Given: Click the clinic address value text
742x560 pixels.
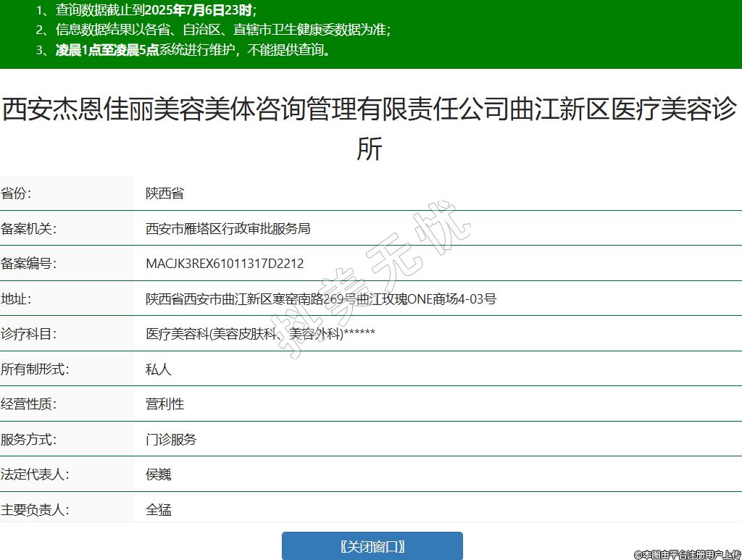Looking at the screenshot, I should pyautogui.click(x=320, y=299).
